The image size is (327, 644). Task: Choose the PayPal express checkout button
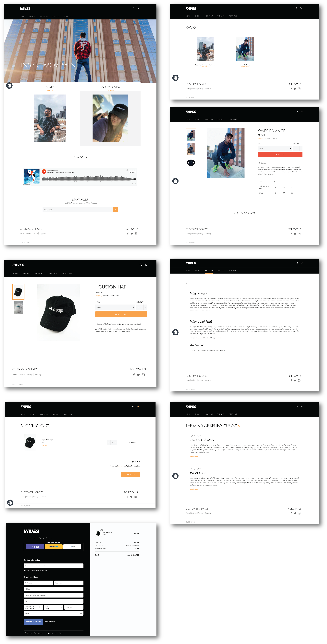pyautogui.click(x=54, y=547)
